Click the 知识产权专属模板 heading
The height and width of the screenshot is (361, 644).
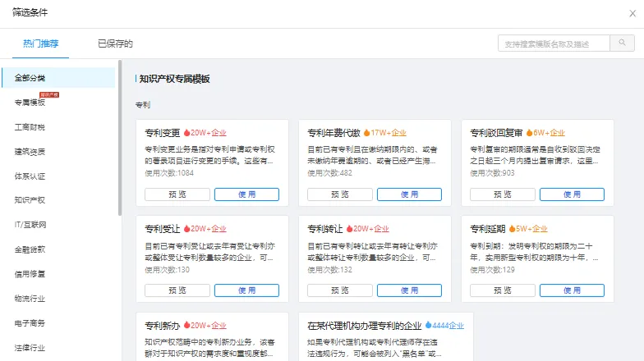coord(174,79)
